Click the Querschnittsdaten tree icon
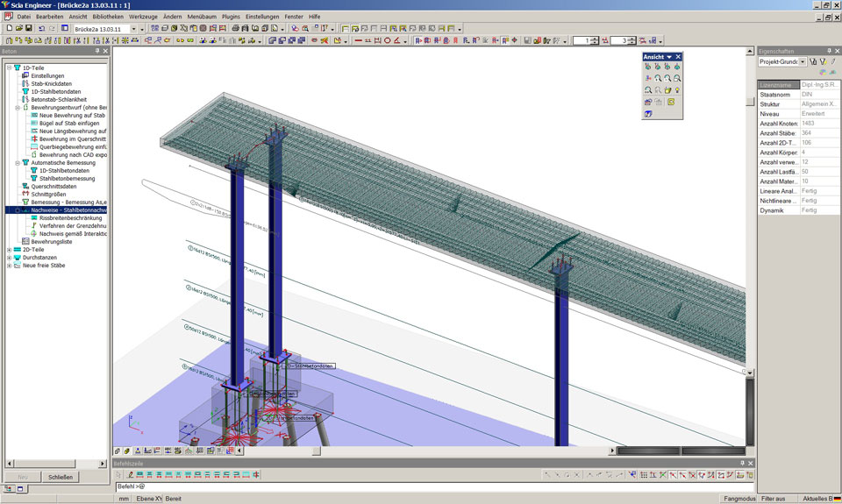This screenshot has width=842, height=504. tap(25, 186)
